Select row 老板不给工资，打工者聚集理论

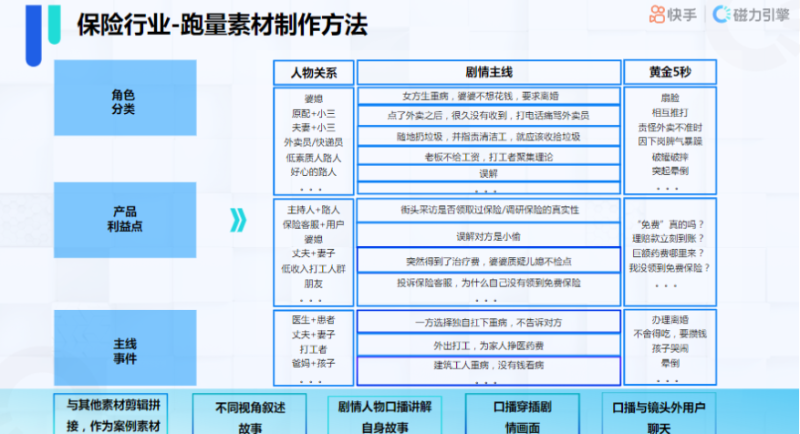tap(489, 157)
